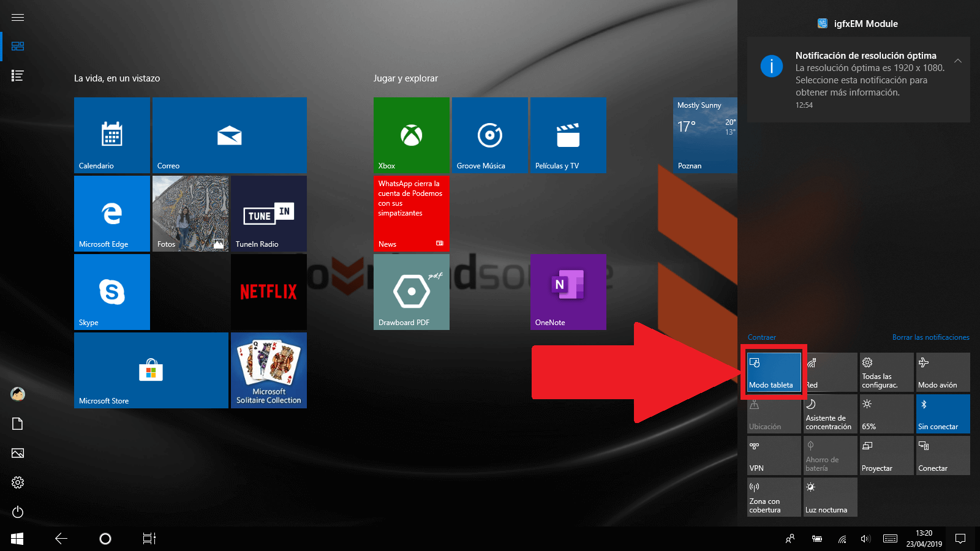980x551 pixels.
Task: Show all apps list view
Action: pos(18,76)
